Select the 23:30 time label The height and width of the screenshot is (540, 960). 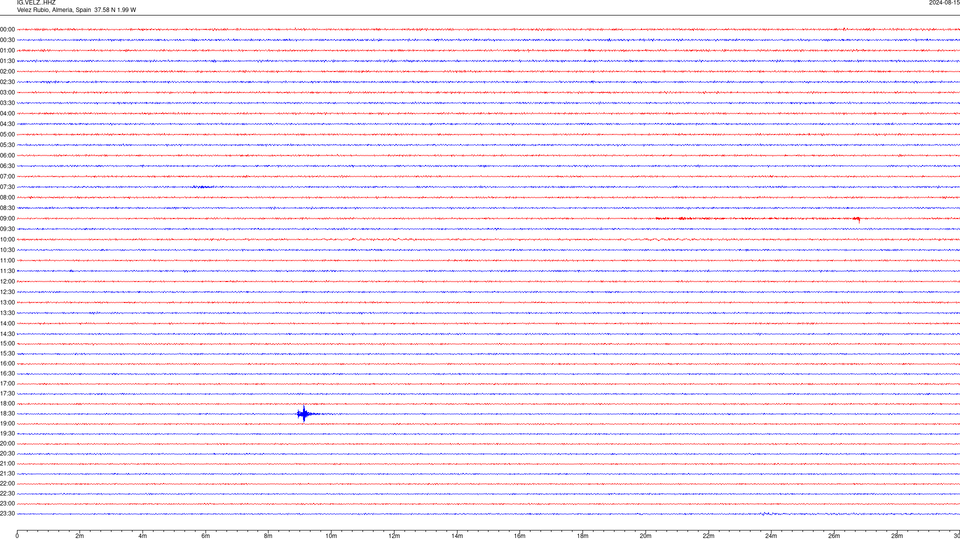7,514
